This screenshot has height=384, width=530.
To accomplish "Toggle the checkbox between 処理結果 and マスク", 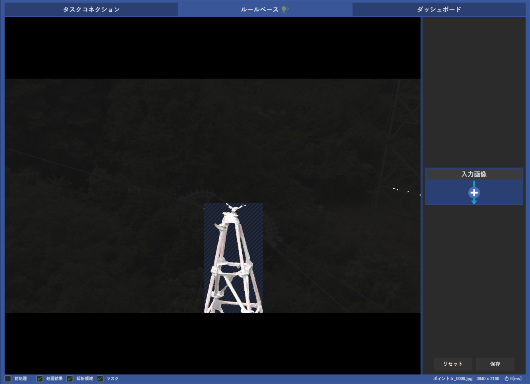I will click(x=70, y=379).
